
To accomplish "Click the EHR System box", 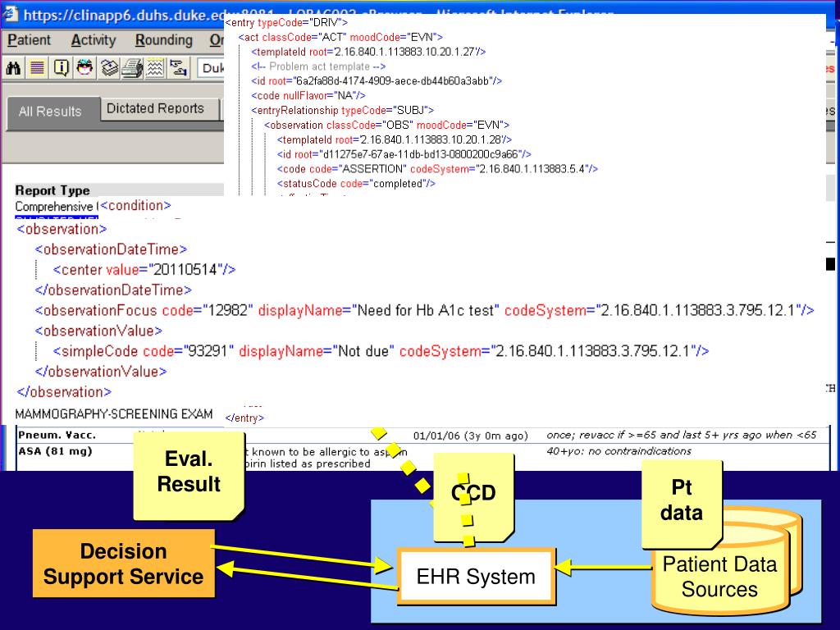I will pos(476,577).
